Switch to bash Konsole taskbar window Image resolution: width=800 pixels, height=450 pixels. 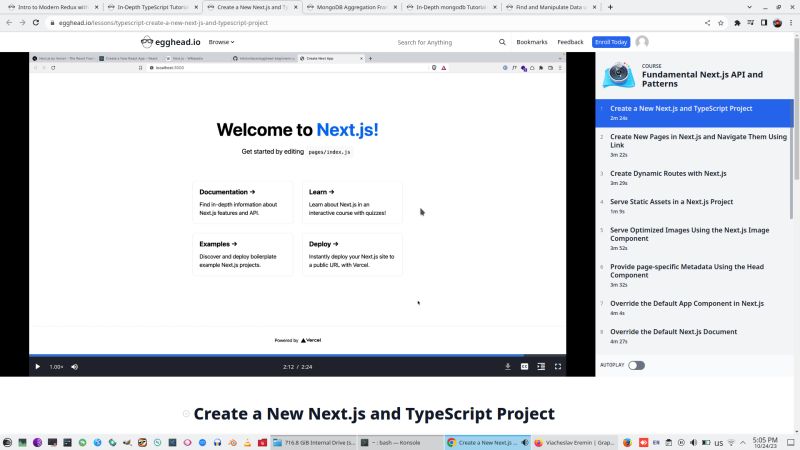click(401, 442)
